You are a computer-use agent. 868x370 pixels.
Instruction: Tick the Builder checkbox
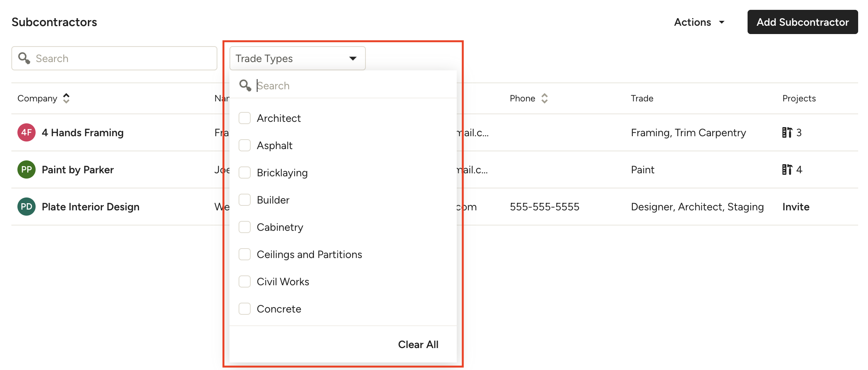(245, 200)
